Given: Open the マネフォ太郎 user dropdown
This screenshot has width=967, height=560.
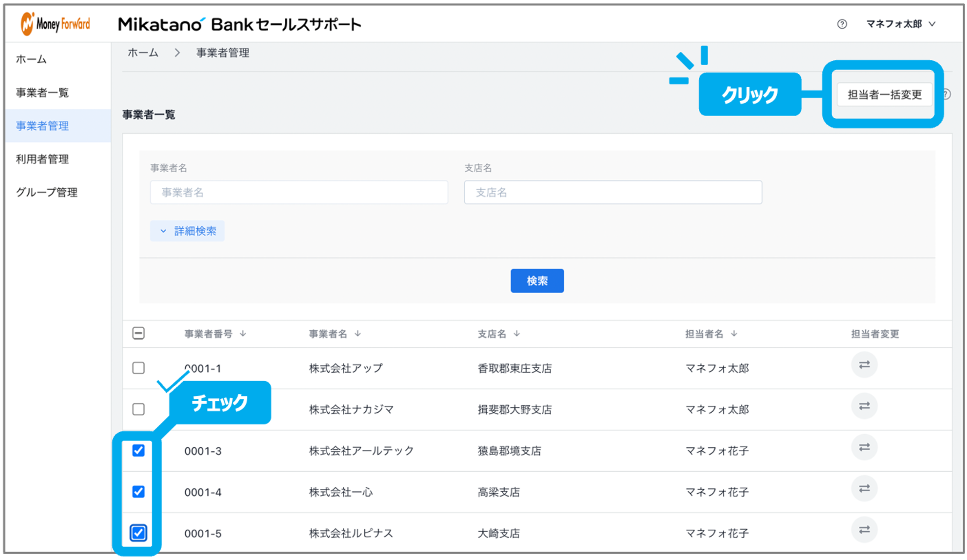Looking at the screenshot, I should pos(901,24).
